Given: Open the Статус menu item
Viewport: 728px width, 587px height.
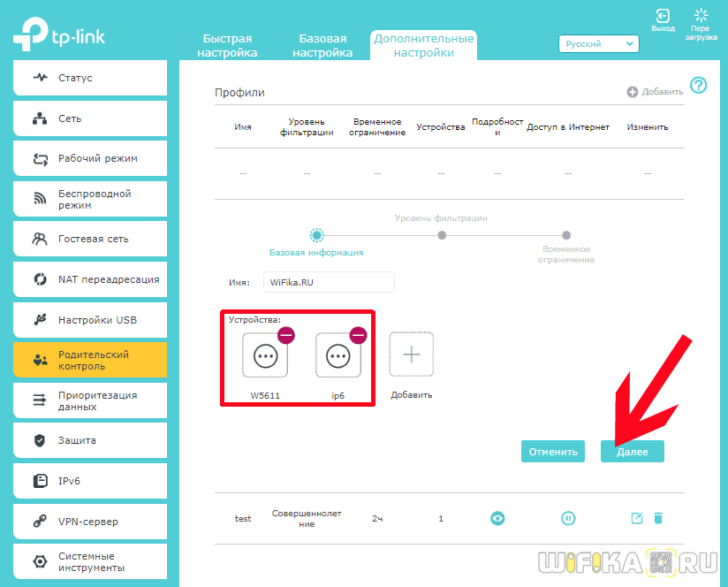Looking at the screenshot, I should click(90, 78).
